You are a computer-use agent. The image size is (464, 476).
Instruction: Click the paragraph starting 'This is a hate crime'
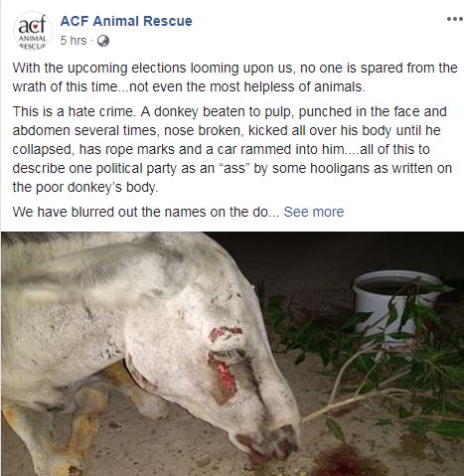[x=232, y=149]
